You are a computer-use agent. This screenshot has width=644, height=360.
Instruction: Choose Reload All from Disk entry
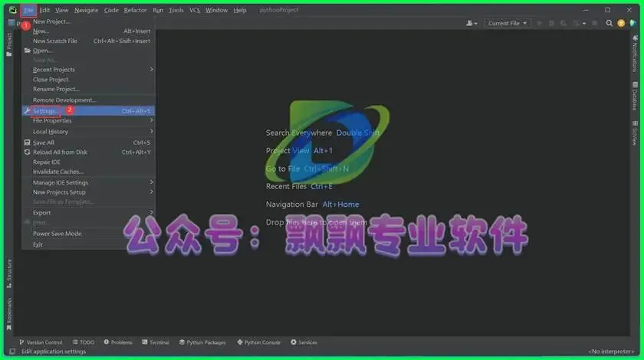[x=88, y=152]
